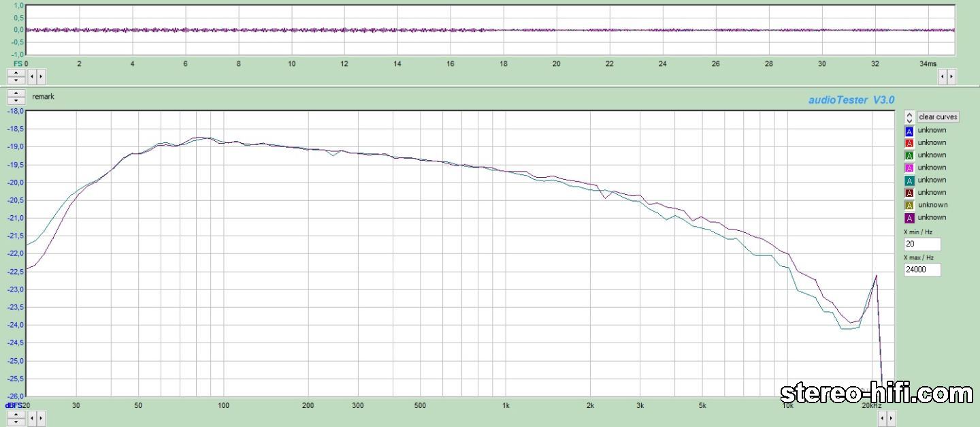
Task: Select the dark red curve A icon
Action: click(x=909, y=193)
